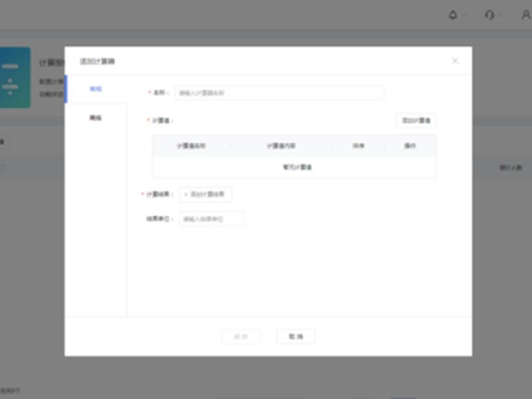
Task: Click the 计算值内容 column header
Action: (x=281, y=146)
